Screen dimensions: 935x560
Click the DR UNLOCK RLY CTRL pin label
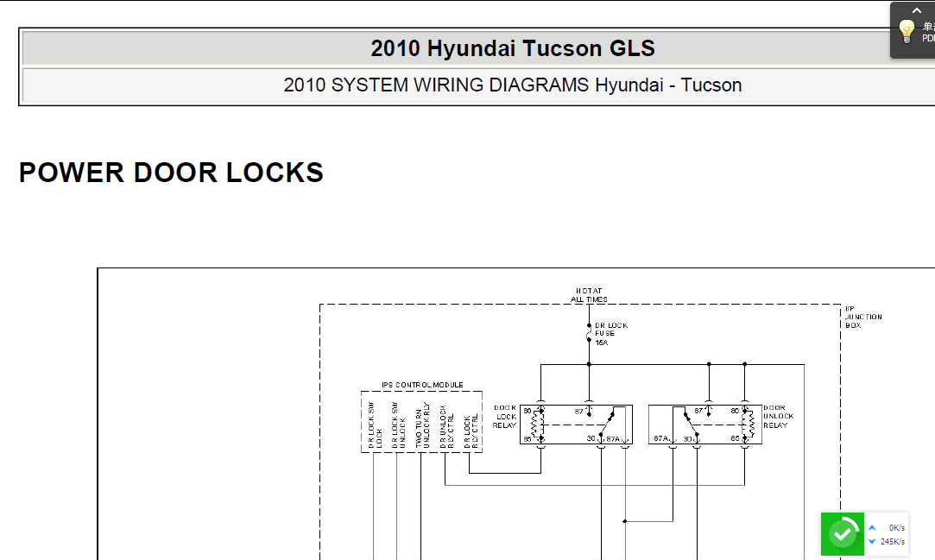pos(446,426)
